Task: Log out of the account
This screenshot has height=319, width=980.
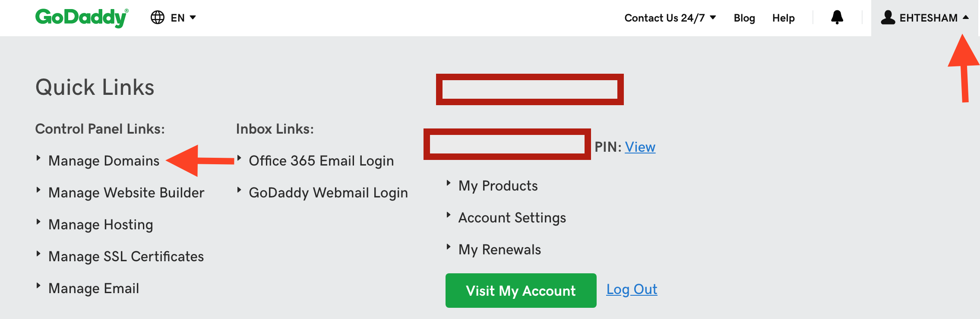Action: (x=632, y=289)
